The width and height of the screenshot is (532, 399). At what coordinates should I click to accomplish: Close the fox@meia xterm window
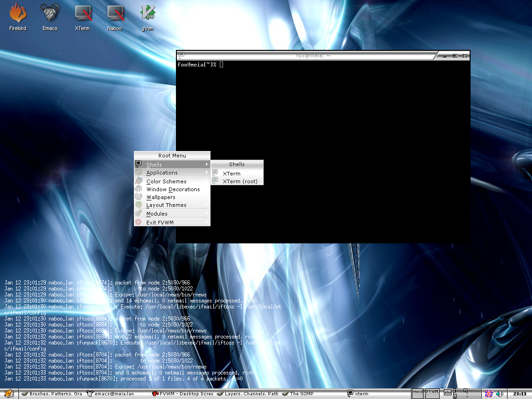465,56
